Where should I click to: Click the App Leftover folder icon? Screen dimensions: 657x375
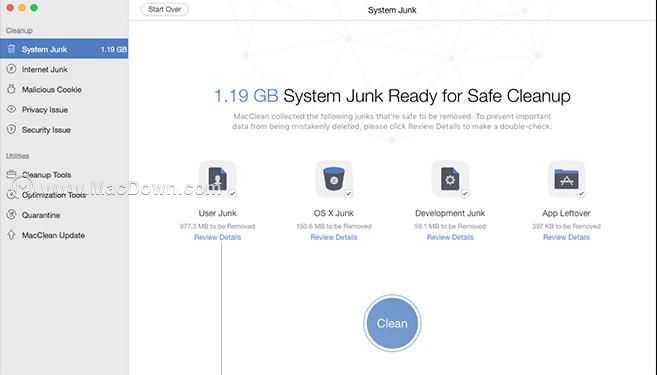566,179
